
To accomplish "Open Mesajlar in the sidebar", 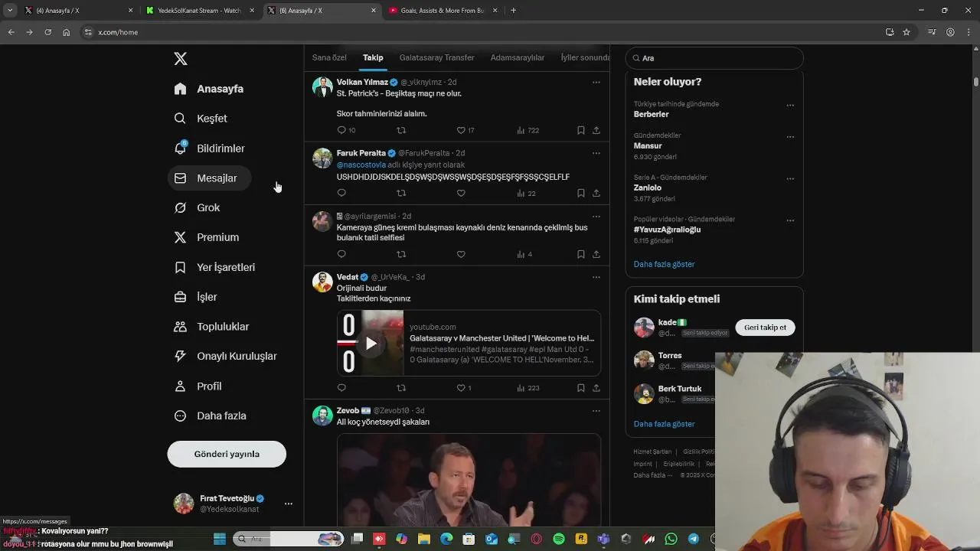I will (209, 178).
